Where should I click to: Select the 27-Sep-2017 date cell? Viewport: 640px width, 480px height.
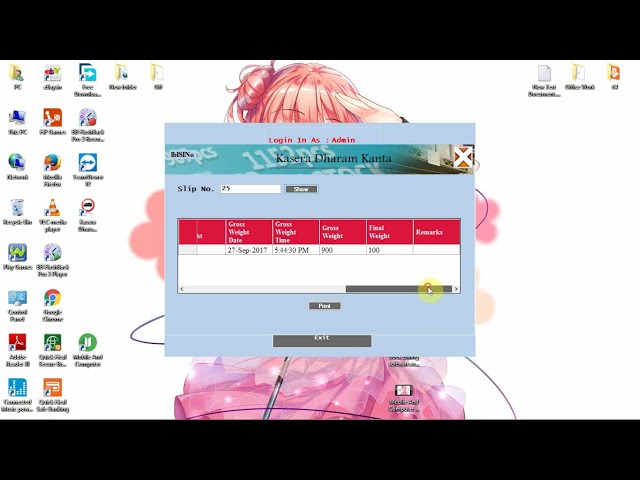(x=249, y=250)
